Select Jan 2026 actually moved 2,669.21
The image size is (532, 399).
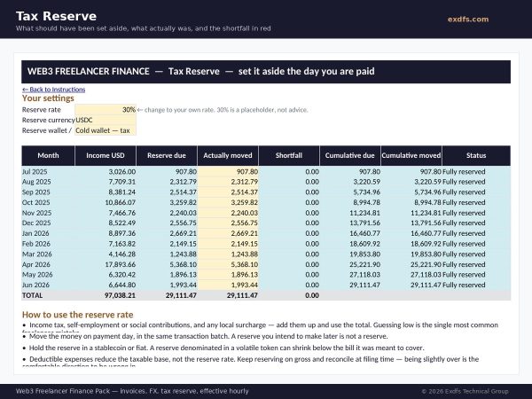[x=228, y=233]
